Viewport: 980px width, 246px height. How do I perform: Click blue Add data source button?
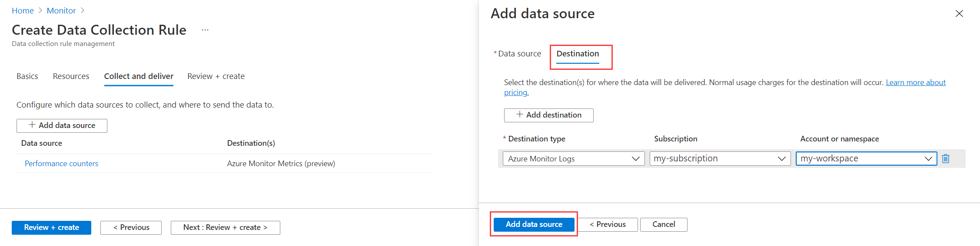click(534, 224)
